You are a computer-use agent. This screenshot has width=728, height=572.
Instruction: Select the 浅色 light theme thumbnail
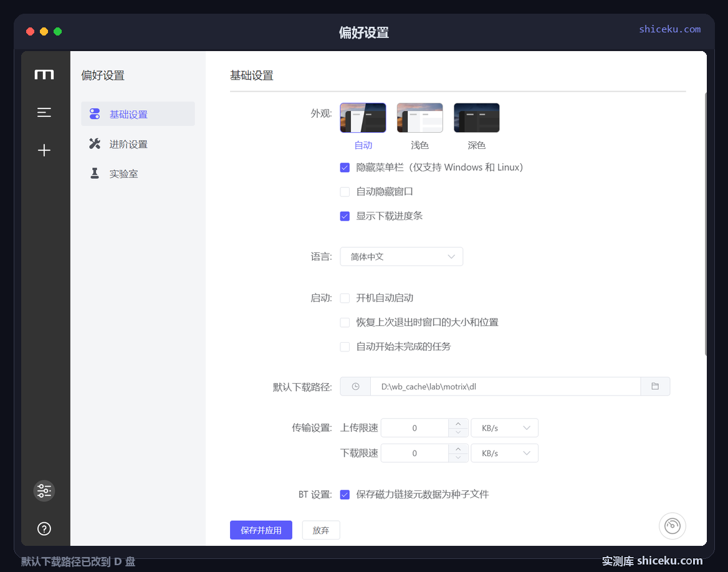click(x=419, y=118)
